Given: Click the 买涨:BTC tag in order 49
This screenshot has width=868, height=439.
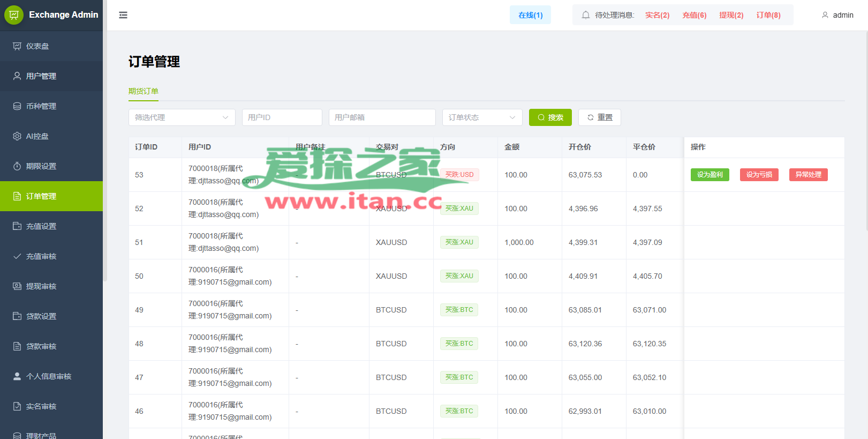Looking at the screenshot, I should pyautogui.click(x=459, y=310).
